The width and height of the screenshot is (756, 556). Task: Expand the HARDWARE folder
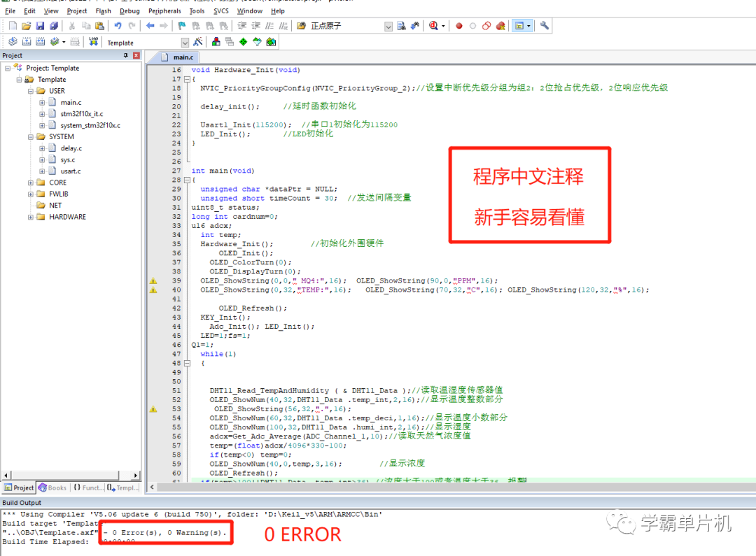coord(30,218)
